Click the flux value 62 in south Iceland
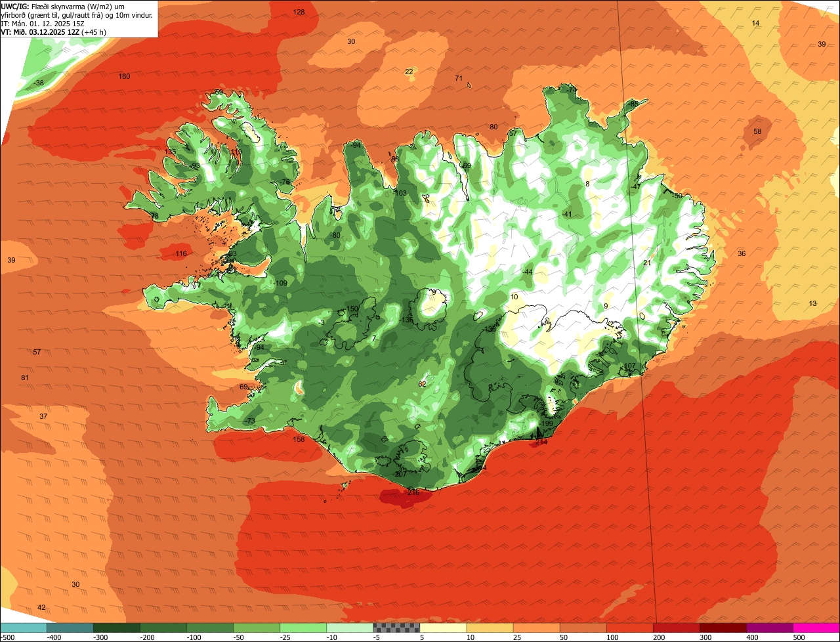The height and width of the screenshot is (642, 840). pos(422,384)
